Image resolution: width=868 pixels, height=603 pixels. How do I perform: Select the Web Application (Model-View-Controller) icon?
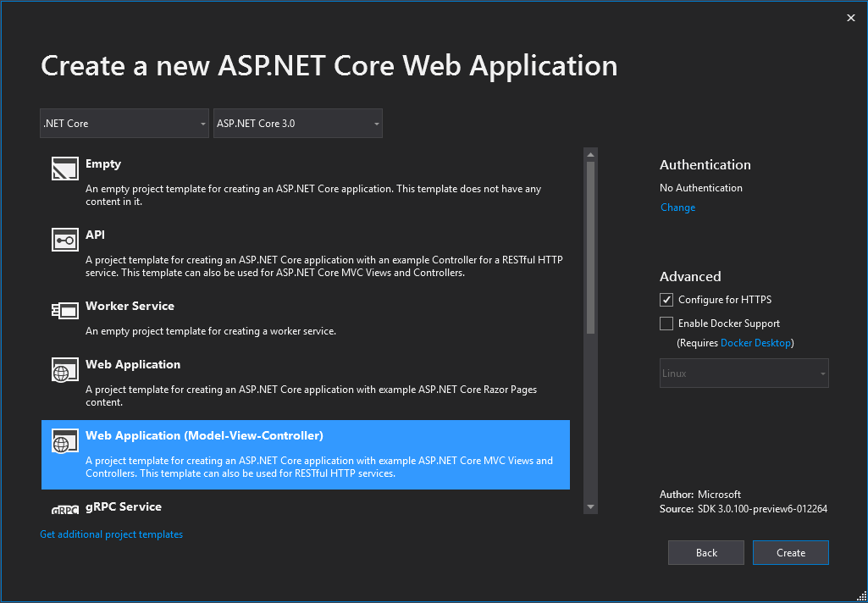65,440
